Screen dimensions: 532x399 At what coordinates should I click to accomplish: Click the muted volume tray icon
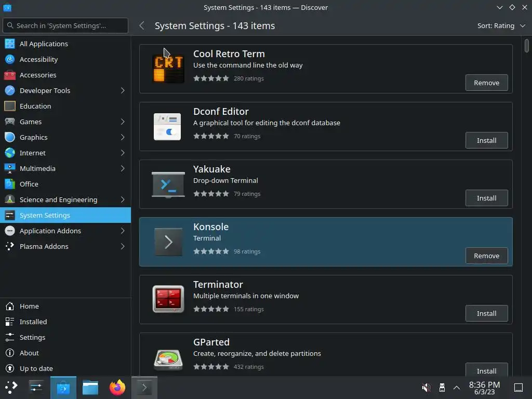[426, 388]
